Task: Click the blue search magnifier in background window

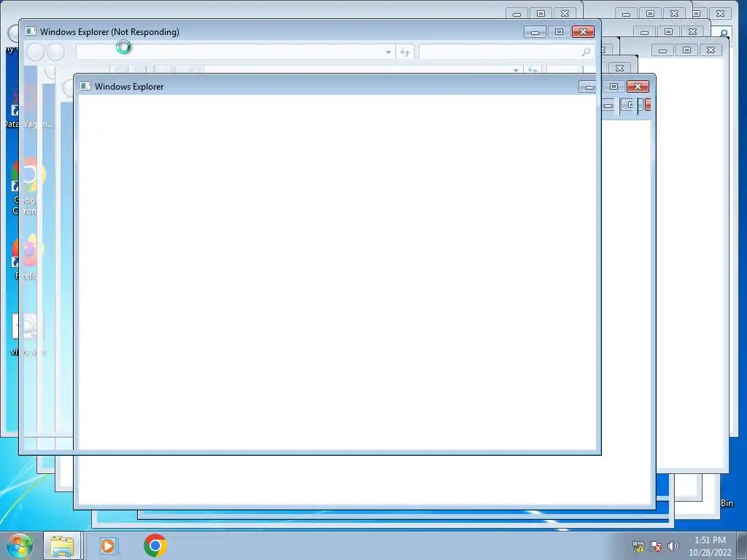Action: coord(724,33)
